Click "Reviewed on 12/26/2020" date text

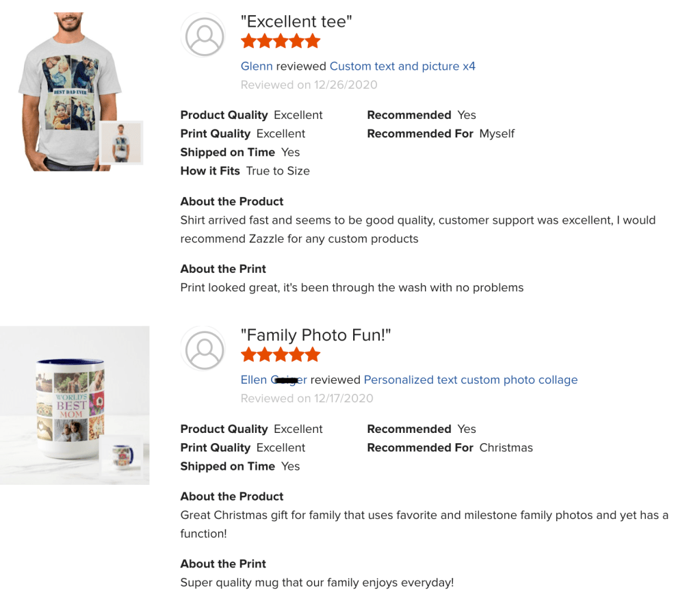309,85
